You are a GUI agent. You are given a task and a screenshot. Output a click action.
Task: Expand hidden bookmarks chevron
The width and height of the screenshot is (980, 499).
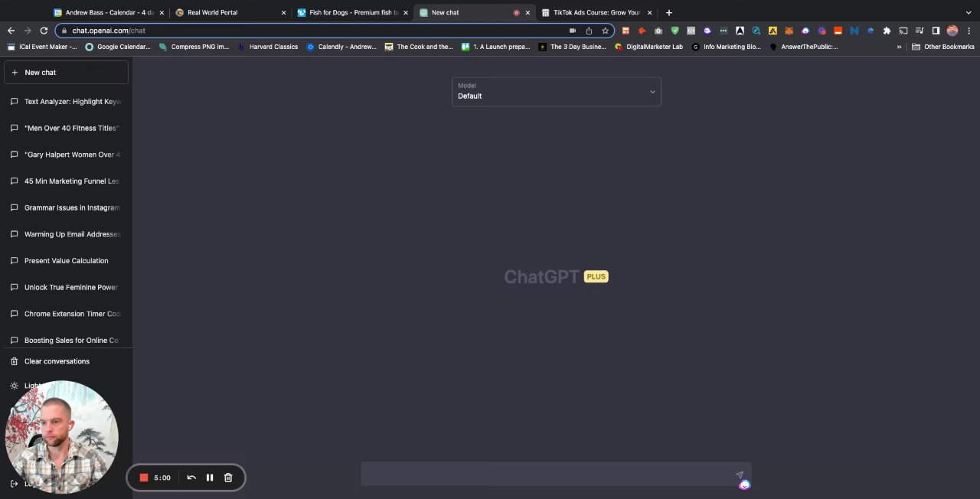click(x=899, y=47)
